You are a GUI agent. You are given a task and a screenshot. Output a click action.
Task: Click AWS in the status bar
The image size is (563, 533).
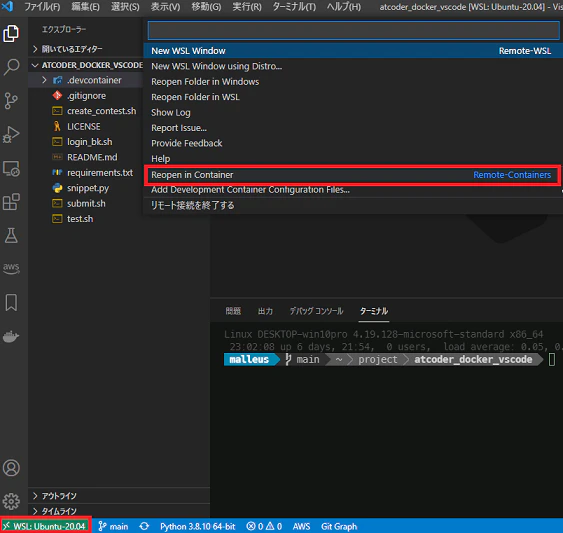pos(301,527)
